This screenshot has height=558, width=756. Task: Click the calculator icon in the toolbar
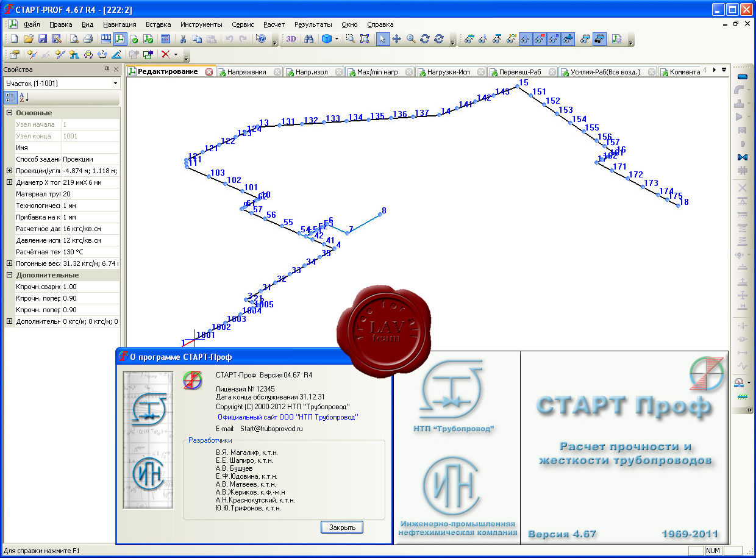(165, 39)
